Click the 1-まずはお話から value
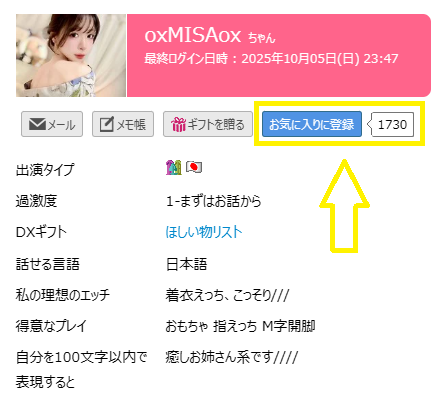Viewport: 448px width, 412px height. click(x=214, y=201)
